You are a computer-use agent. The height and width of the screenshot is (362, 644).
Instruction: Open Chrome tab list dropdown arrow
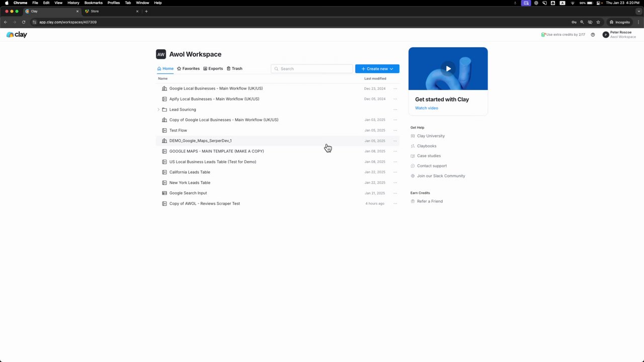point(639,11)
